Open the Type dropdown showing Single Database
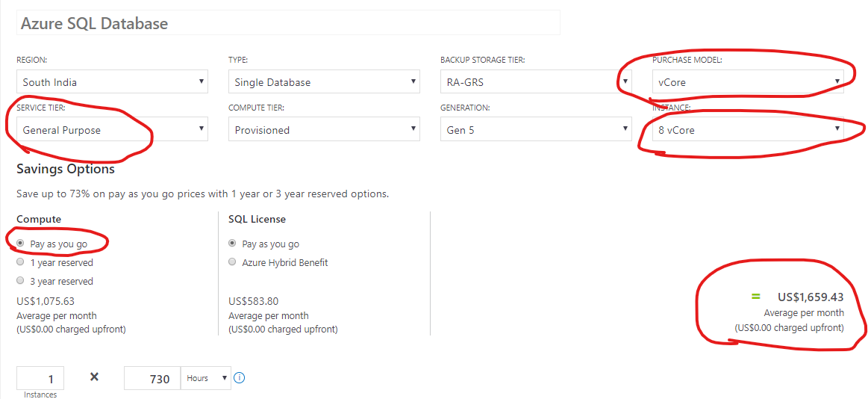The height and width of the screenshot is (399, 868). pyautogui.click(x=325, y=81)
